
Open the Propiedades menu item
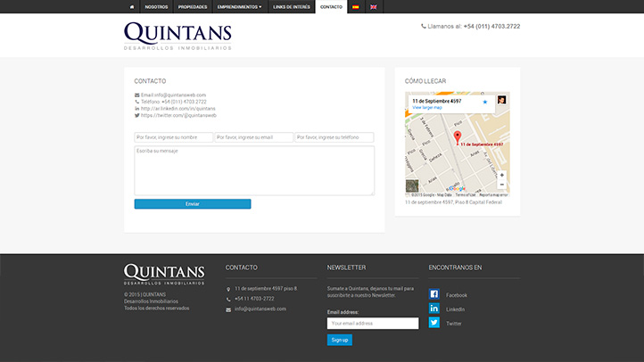tap(193, 7)
